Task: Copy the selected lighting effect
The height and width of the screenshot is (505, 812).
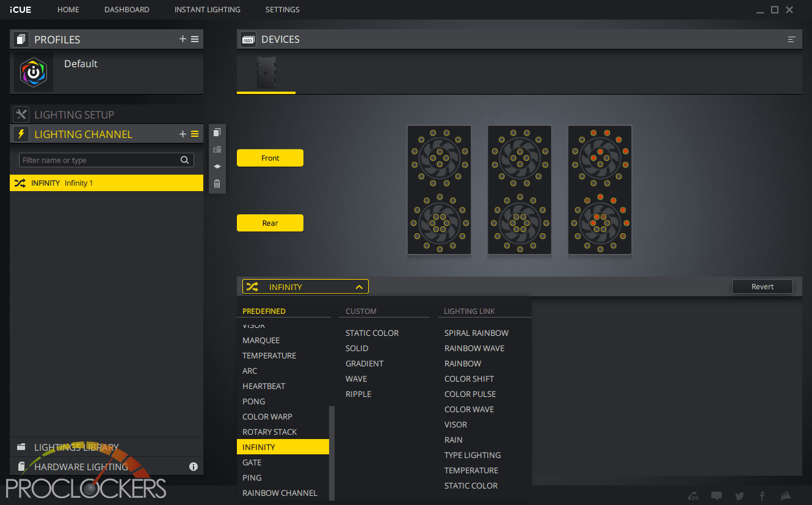Action: [217, 133]
